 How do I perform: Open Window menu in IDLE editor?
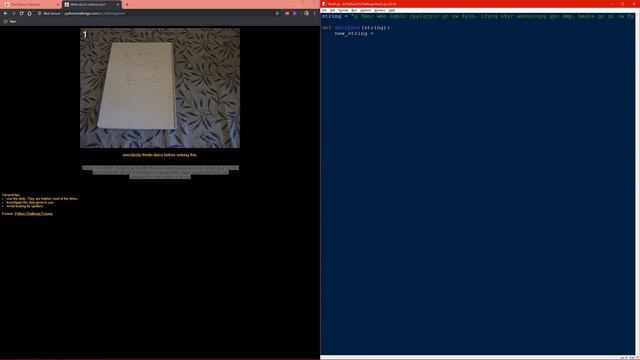coord(380,10)
